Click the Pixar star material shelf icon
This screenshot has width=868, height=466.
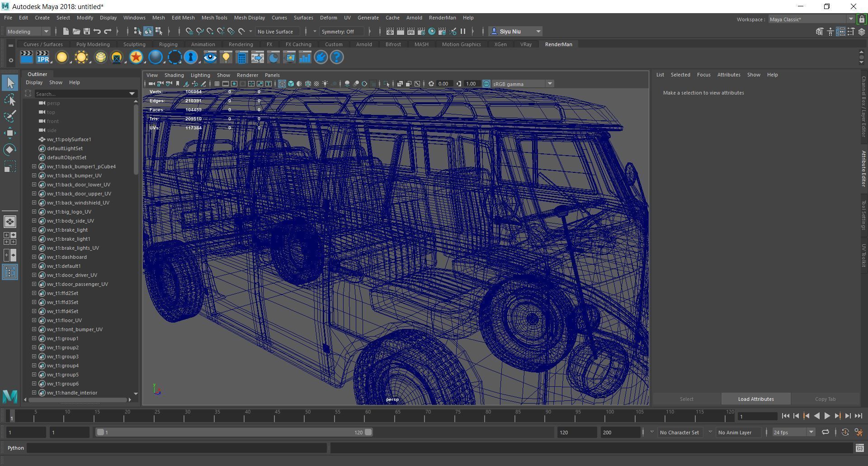click(136, 57)
